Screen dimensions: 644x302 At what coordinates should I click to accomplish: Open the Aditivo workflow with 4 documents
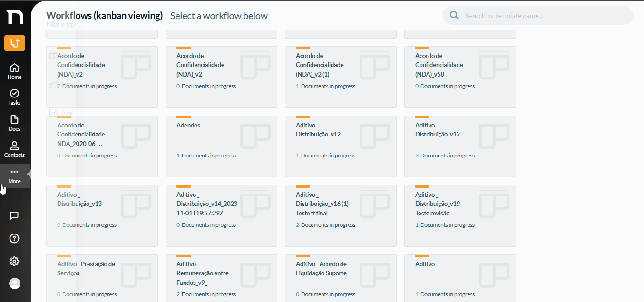460,278
